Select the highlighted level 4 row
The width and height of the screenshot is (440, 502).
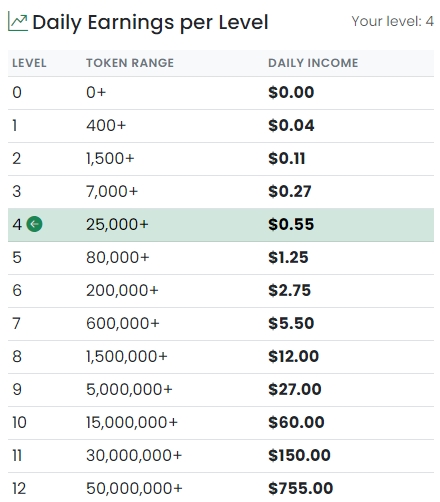click(221, 225)
